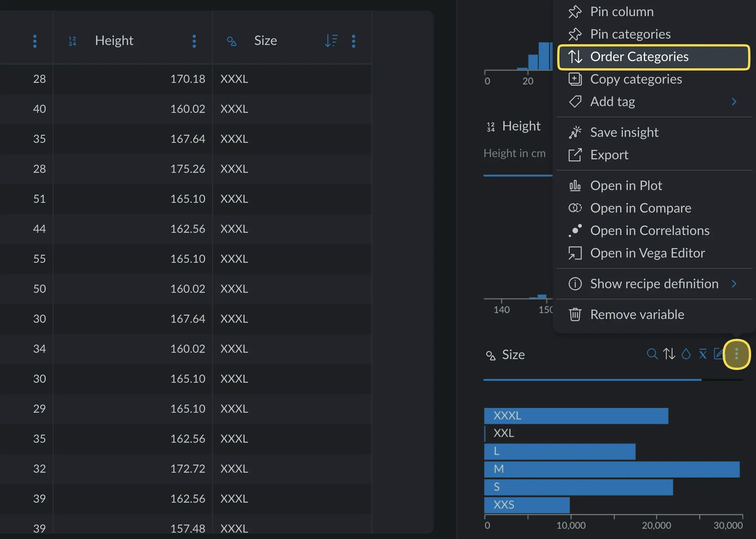This screenshot has height=539, width=756.
Task: Select the XXXL bar in Size chart
Action: pos(576,416)
